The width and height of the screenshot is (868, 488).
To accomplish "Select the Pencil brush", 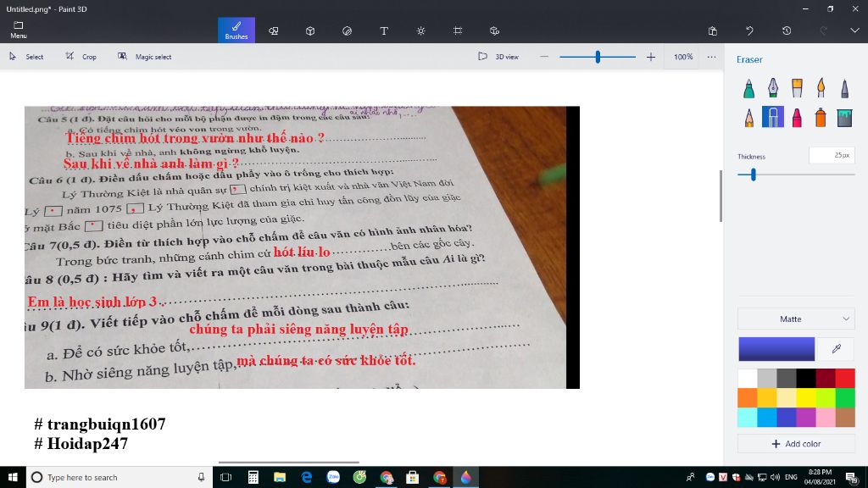I will [x=749, y=117].
